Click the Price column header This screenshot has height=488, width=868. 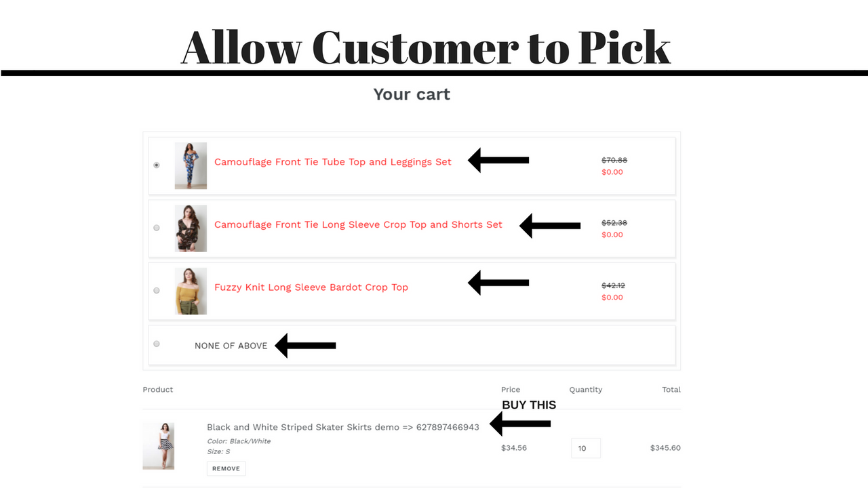click(x=511, y=390)
